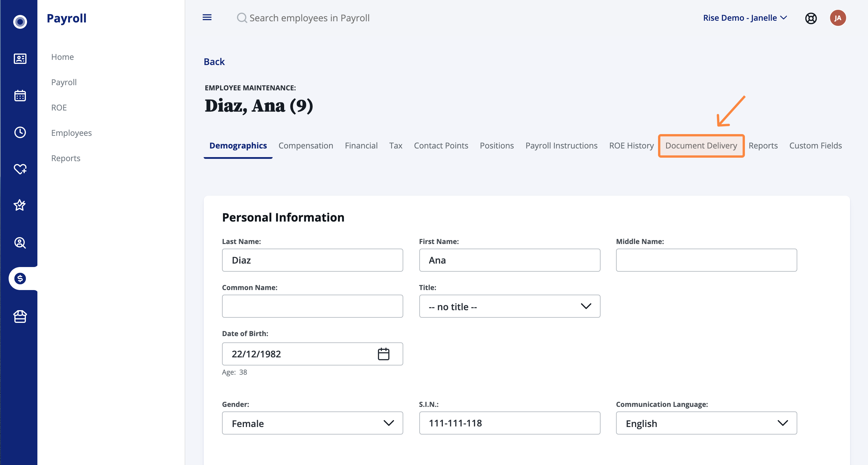Open the help lifebuoy icon

(x=811, y=18)
